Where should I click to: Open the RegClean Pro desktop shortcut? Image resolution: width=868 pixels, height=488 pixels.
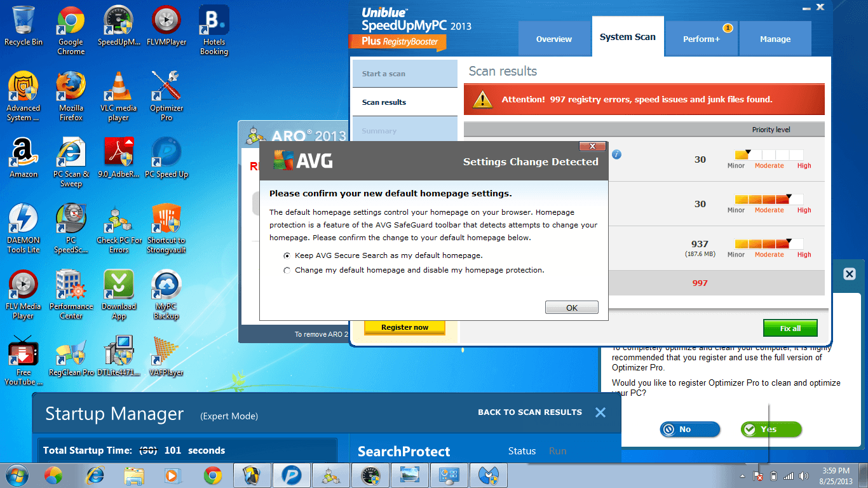pyautogui.click(x=71, y=357)
